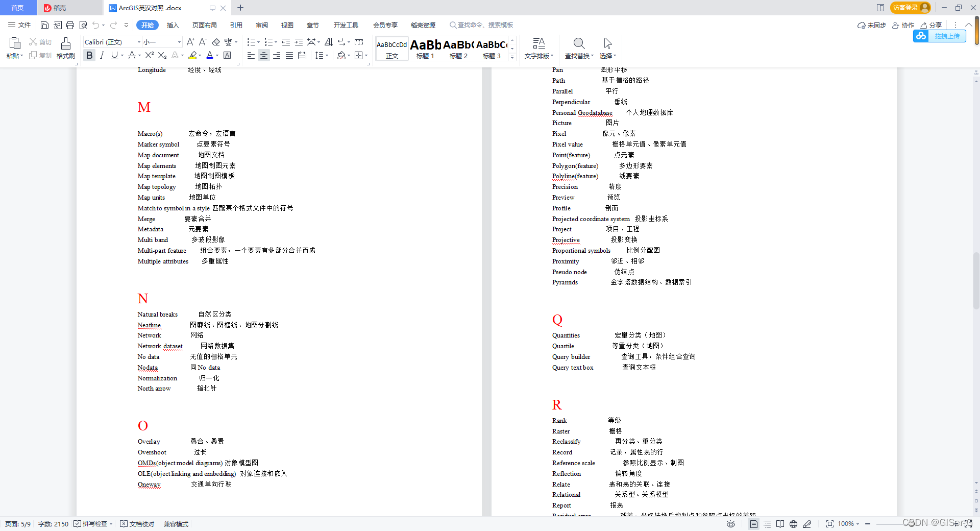Click the Redo arrow icon

113,25
